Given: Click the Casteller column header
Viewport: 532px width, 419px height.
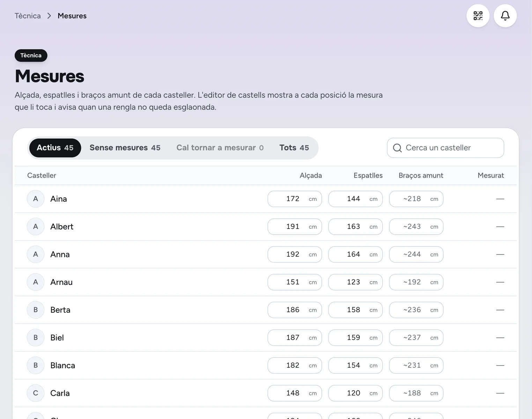Looking at the screenshot, I should pos(42,176).
